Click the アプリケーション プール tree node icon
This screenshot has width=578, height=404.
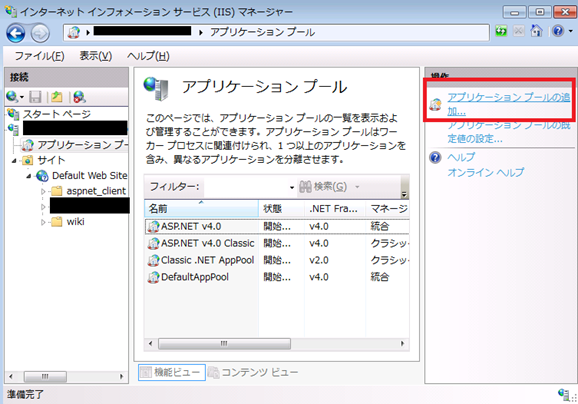tap(28, 145)
